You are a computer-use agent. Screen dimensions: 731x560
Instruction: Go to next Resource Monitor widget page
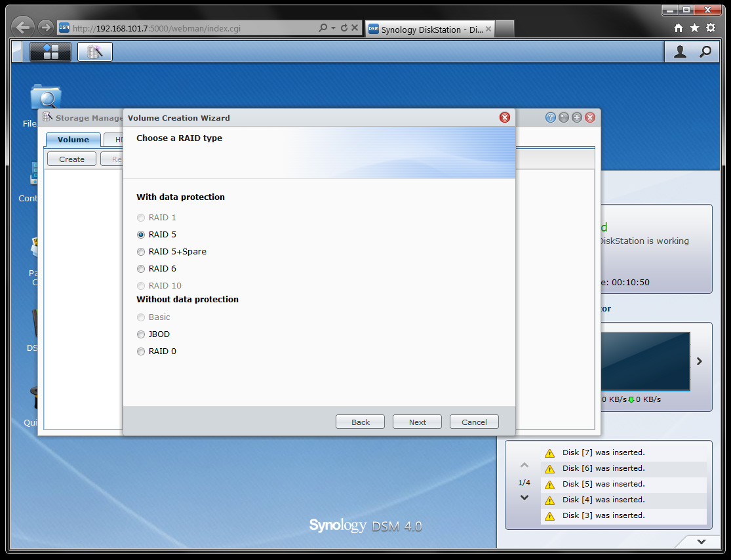pos(700,361)
